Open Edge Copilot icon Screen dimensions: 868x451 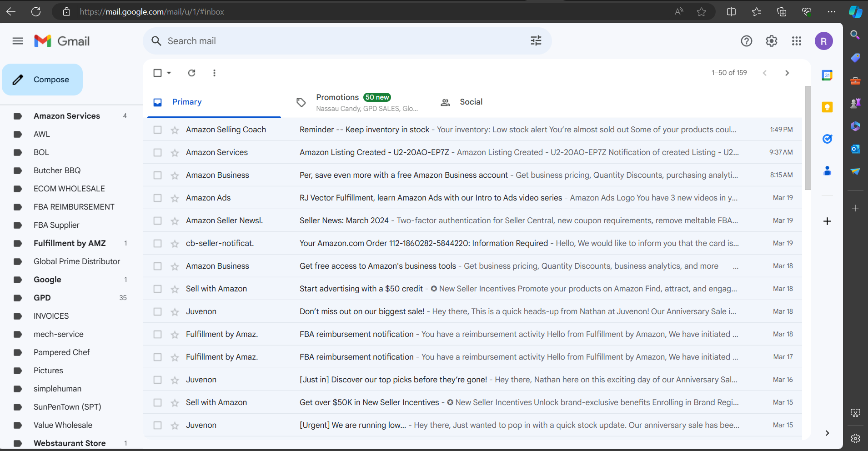pyautogui.click(x=855, y=12)
